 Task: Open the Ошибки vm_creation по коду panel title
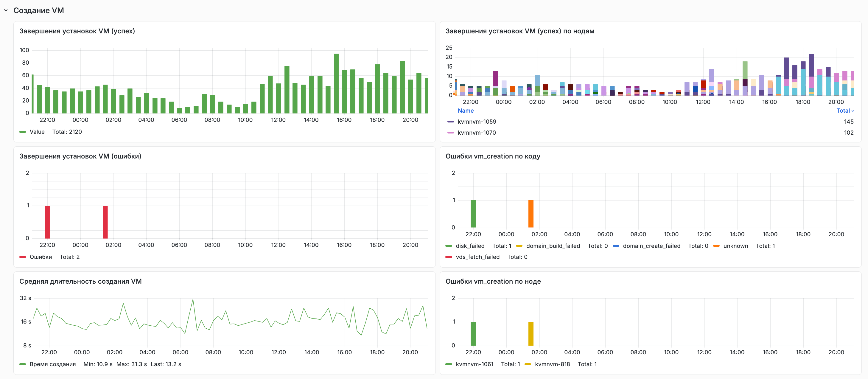(493, 156)
